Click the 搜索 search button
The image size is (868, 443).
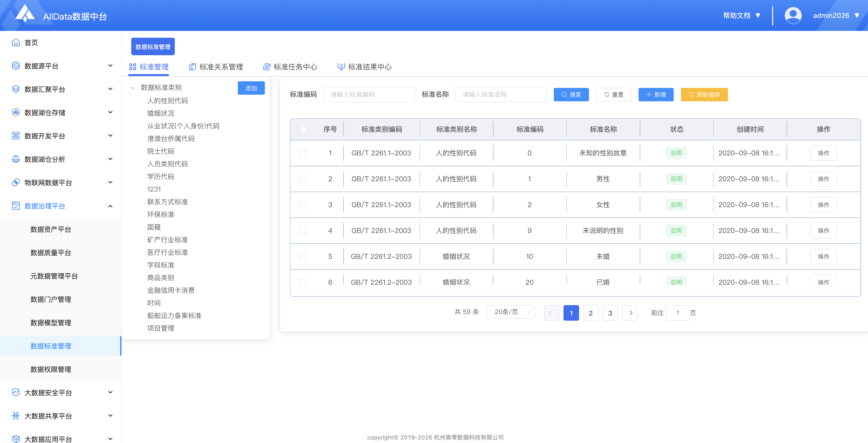[571, 95]
